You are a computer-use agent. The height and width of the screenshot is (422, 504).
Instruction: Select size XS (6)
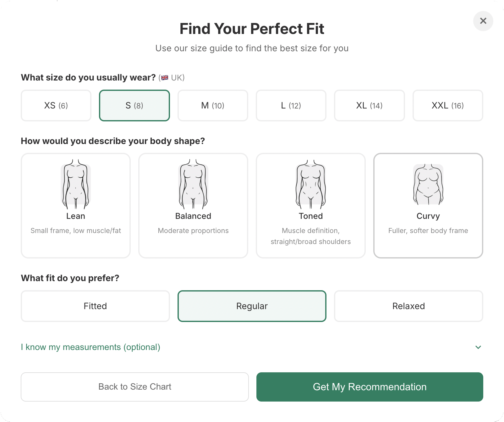click(56, 105)
